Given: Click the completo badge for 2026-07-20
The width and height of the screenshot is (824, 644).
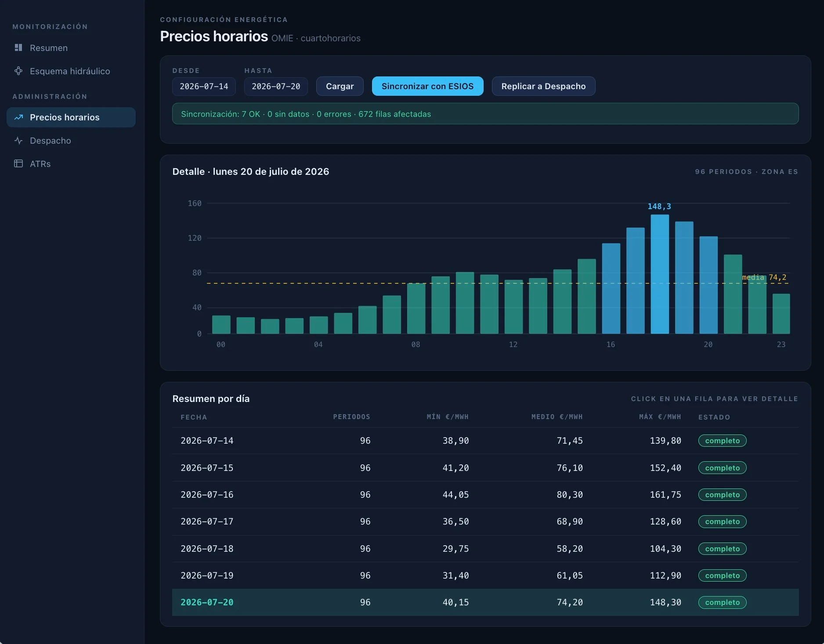Looking at the screenshot, I should [722, 602].
